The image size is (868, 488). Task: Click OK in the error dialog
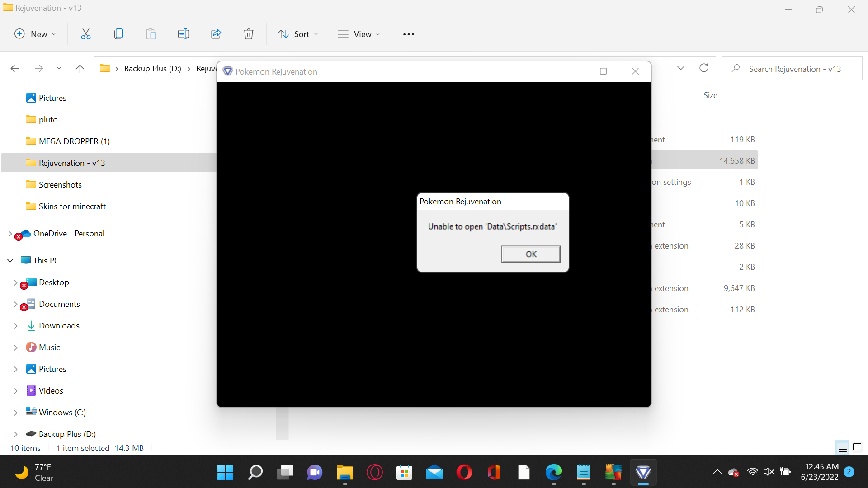(531, 254)
